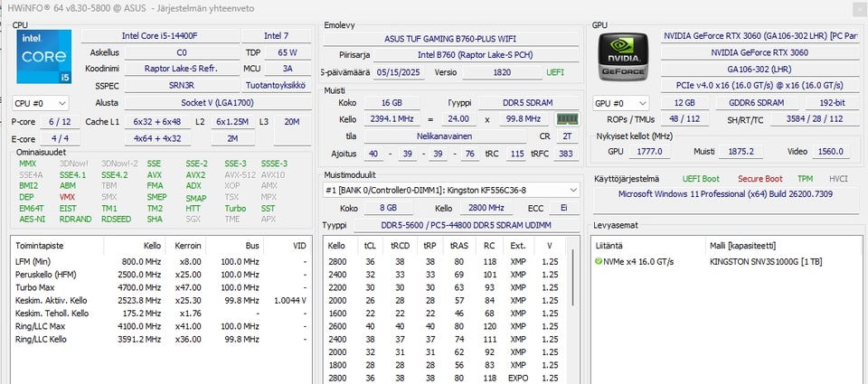Click the Intel Core i5 logo
Viewport: 868px width, 384px height.
42,57
